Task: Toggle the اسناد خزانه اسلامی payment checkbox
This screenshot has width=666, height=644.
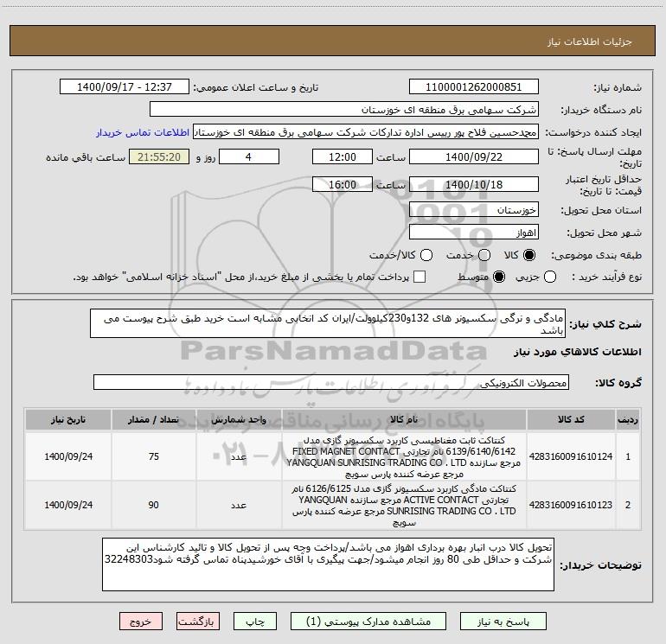Action: coord(419,277)
